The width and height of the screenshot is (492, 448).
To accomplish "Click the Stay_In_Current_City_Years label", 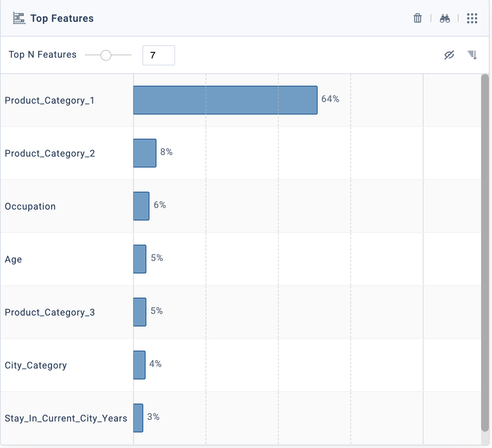I will pyautogui.click(x=66, y=418).
